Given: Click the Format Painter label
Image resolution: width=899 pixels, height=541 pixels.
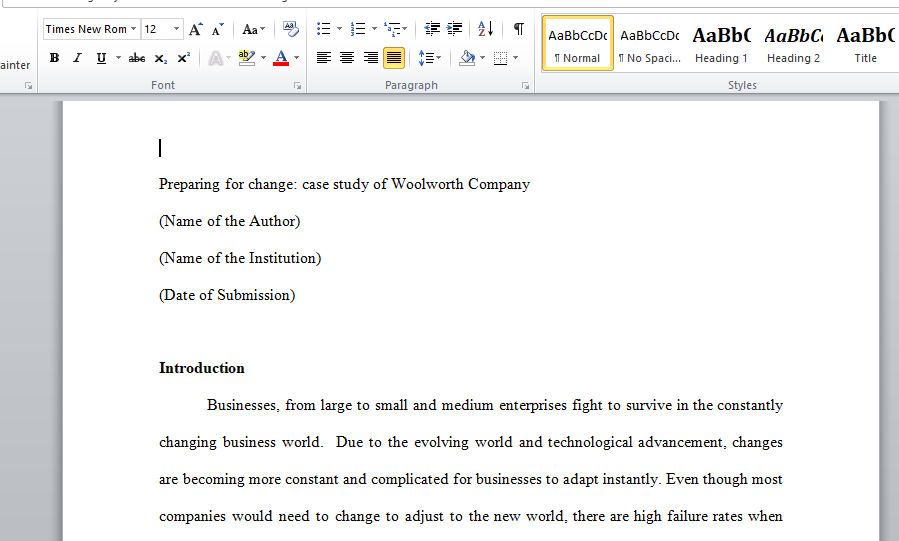Looking at the screenshot, I should pyautogui.click(x=15, y=65).
